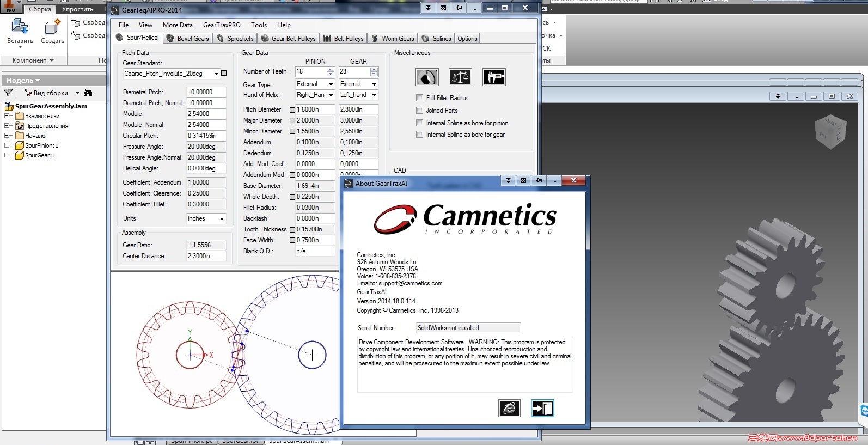Enable Internal Spline as bore for pinion
This screenshot has width=868, height=445.
(419, 123)
